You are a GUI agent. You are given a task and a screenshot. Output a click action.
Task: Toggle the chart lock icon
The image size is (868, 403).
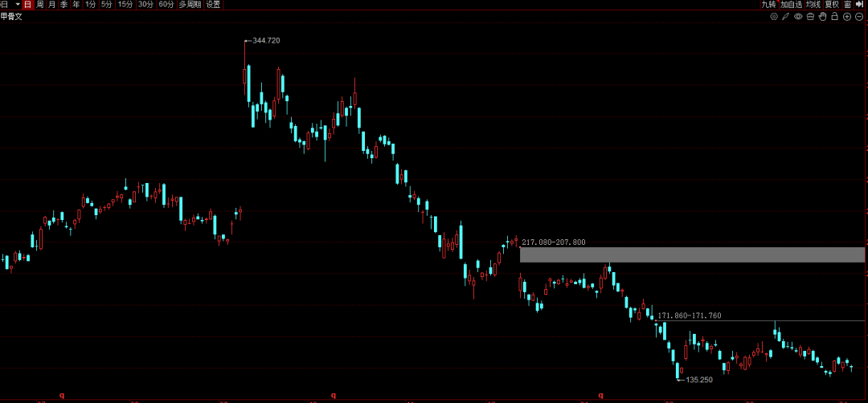tap(834, 16)
